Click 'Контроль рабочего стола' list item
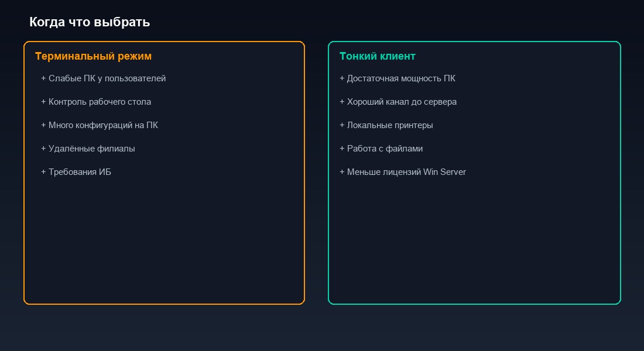 tap(100, 102)
